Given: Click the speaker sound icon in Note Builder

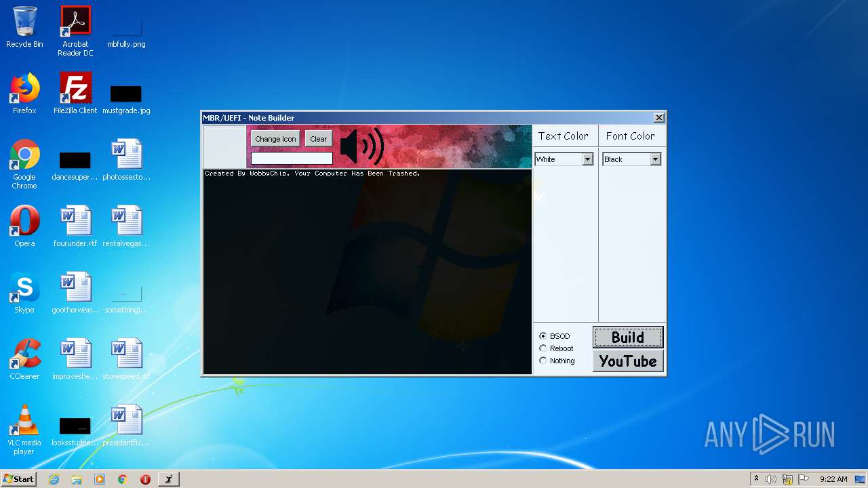Looking at the screenshot, I should pos(362,146).
